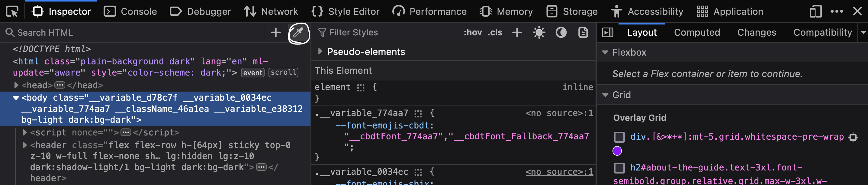Toggle print media simulation
Screen dimensions: 868x185
pyautogui.click(x=583, y=33)
